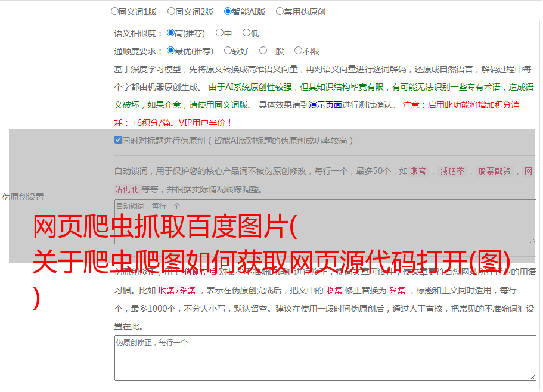Set 语义相似度 to 高(推荐)
This screenshot has width=543, height=392.
pos(170,33)
